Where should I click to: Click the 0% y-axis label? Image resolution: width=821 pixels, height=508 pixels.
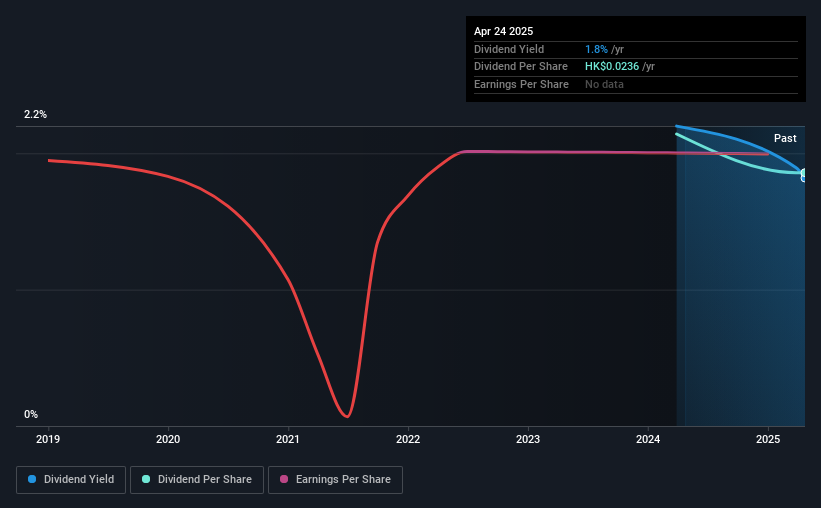[31, 414]
